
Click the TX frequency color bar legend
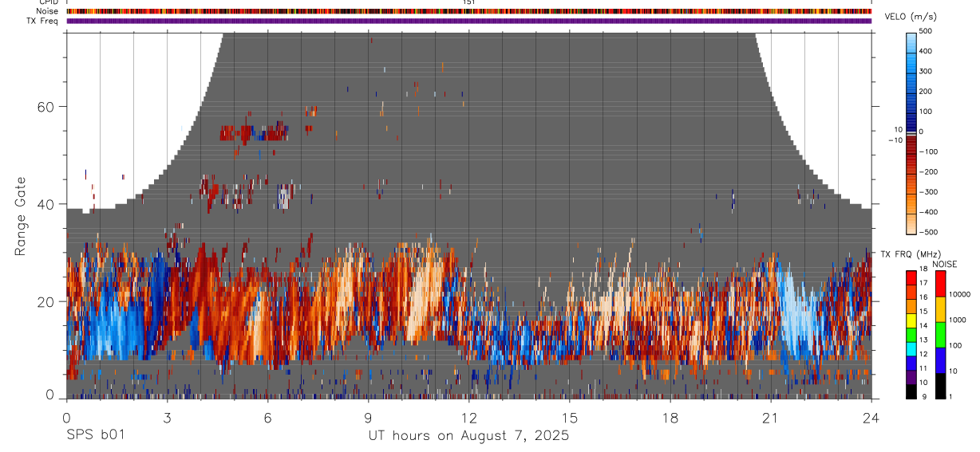click(x=911, y=334)
